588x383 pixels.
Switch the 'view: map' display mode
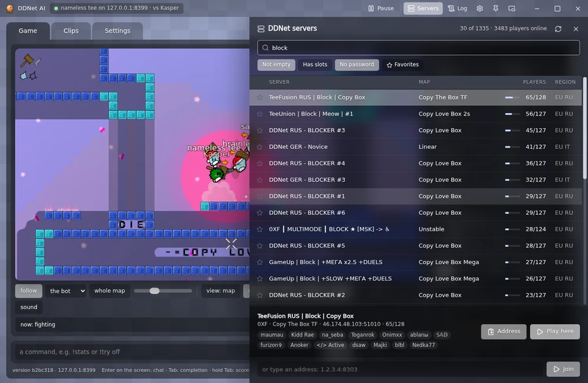coord(221,291)
